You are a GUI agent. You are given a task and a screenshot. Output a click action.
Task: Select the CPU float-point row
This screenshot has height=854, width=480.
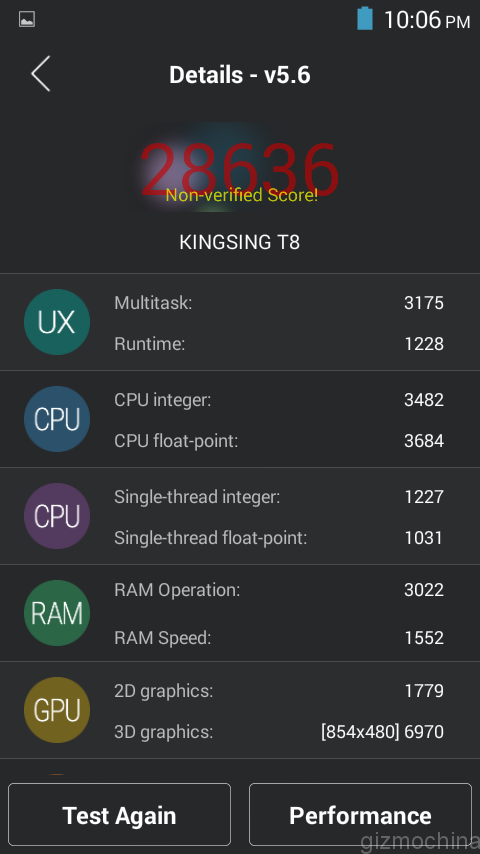pos(279,441)
